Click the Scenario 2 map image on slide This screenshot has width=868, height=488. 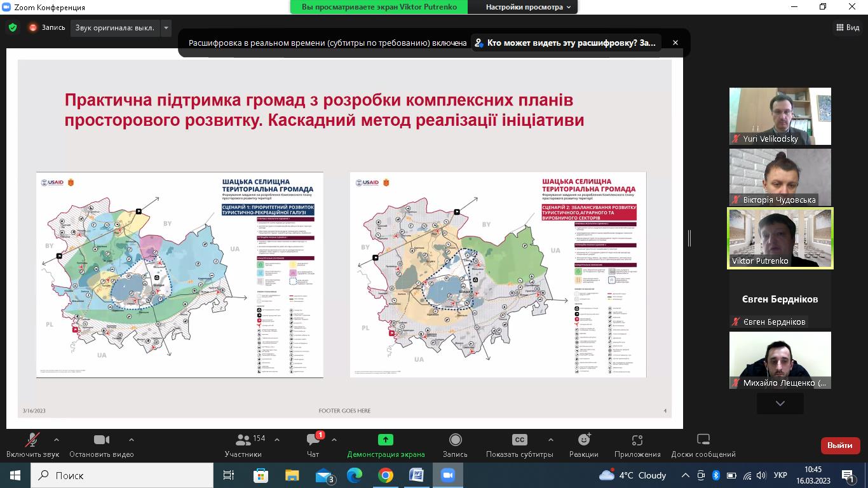(x=498, y=274)
